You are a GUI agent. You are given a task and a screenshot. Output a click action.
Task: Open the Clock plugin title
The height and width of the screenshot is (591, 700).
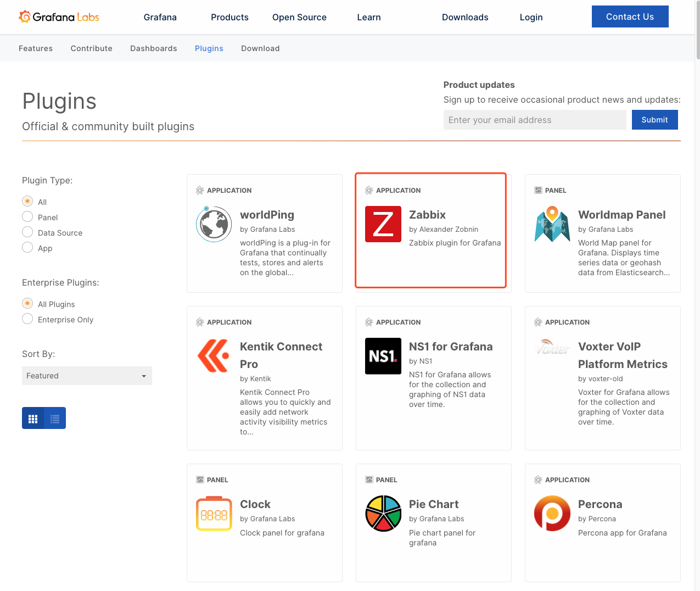[x=255, y=504]
